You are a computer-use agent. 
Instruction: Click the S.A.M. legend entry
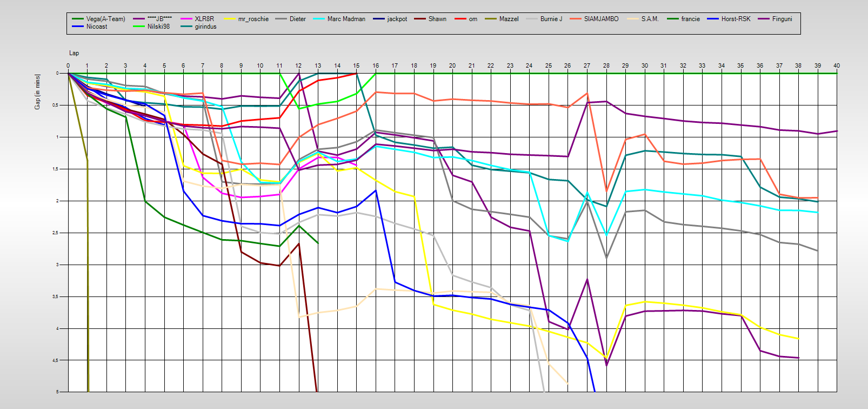click(650, 19)
